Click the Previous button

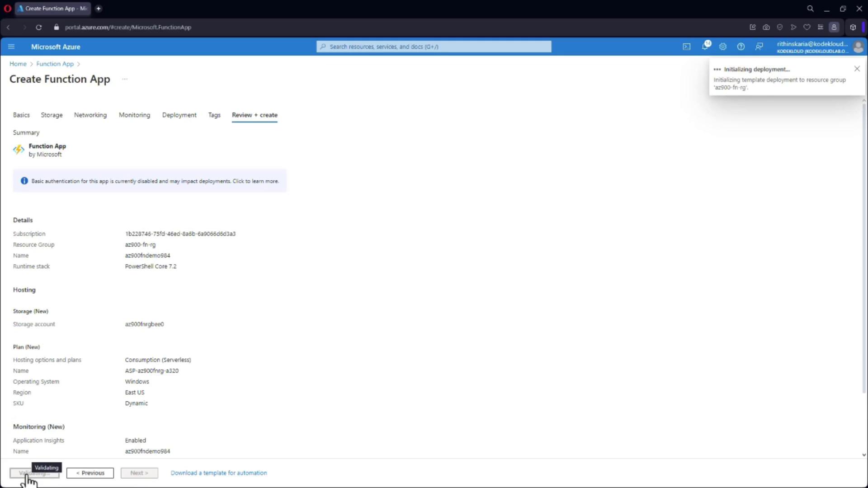click(x=90, y=473)
